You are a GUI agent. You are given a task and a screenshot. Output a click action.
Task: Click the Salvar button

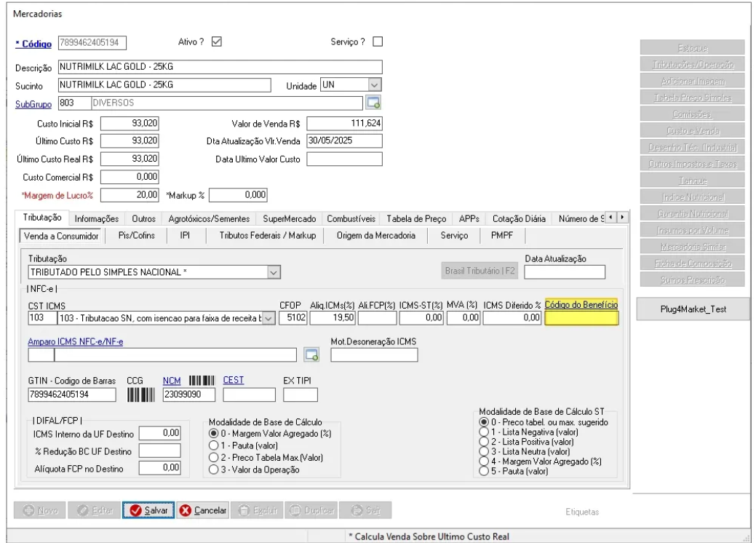tap(148, 510)
